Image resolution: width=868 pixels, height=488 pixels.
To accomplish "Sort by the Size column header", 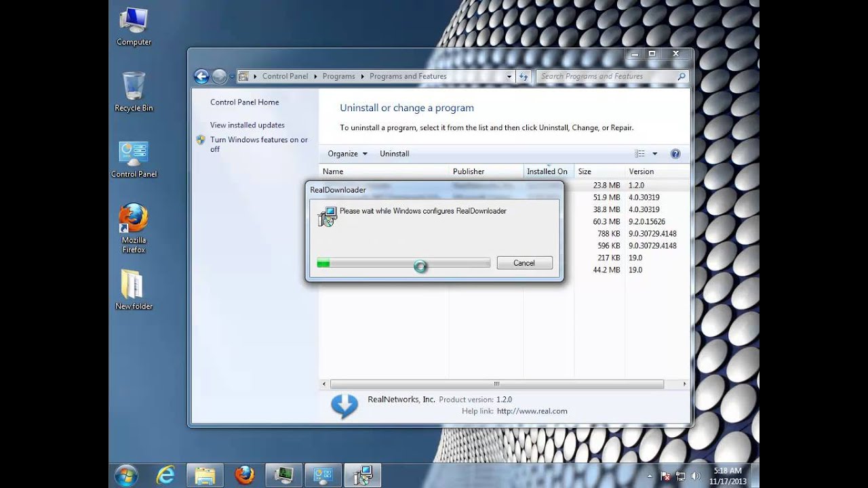I will pyautogui.click(x=599, y=171).
